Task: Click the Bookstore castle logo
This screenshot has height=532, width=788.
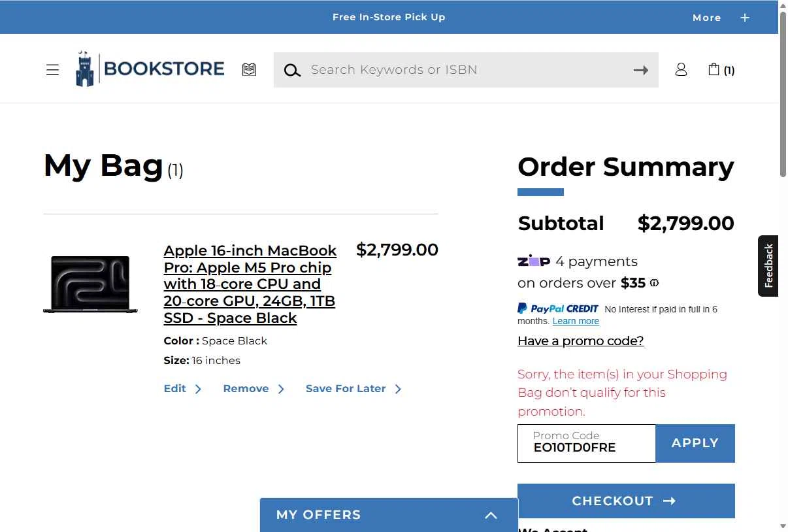Action: 150,69
